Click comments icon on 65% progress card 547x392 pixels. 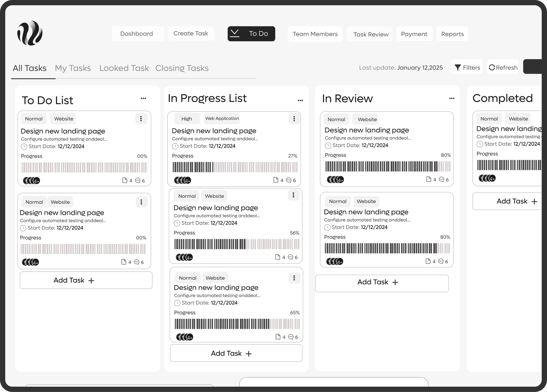pos(291,337)
